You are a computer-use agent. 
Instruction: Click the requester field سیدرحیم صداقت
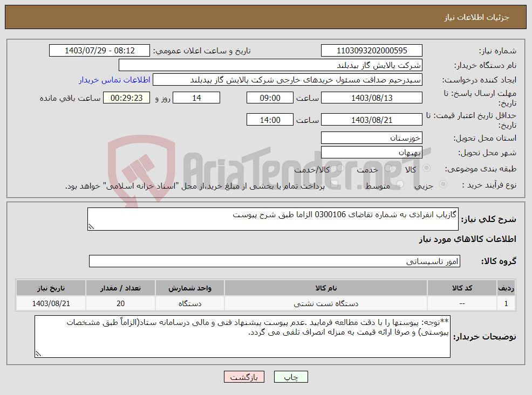click(x=288, y=80)
